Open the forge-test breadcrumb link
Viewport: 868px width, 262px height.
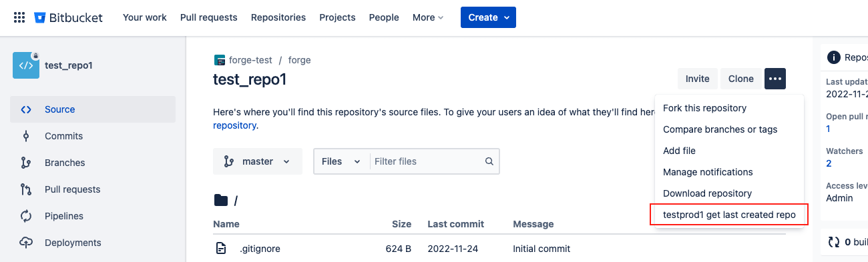click(250, 60)
